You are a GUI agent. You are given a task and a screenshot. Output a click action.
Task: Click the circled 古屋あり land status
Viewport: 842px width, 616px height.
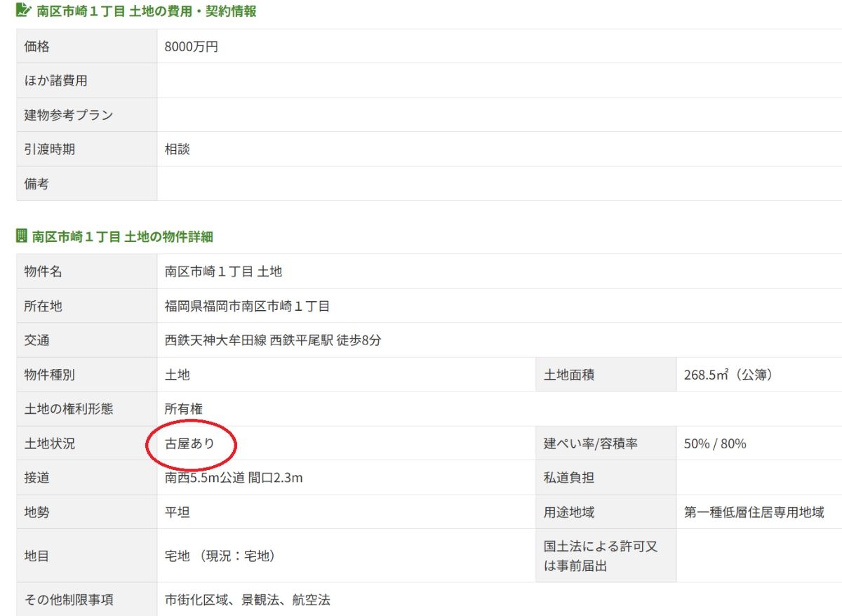pyautogui.click(x=190, y=444)
